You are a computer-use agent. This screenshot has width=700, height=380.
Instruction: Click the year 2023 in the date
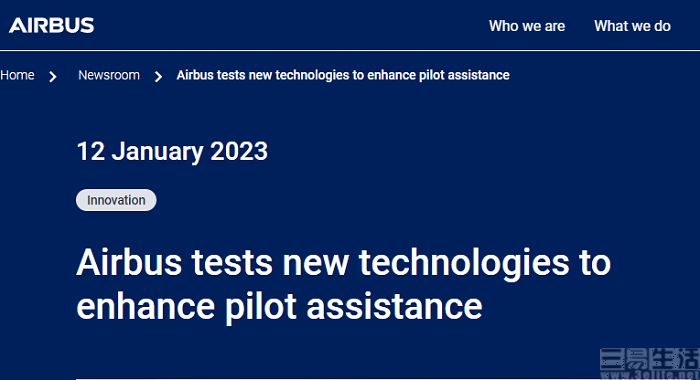[239, 151]
